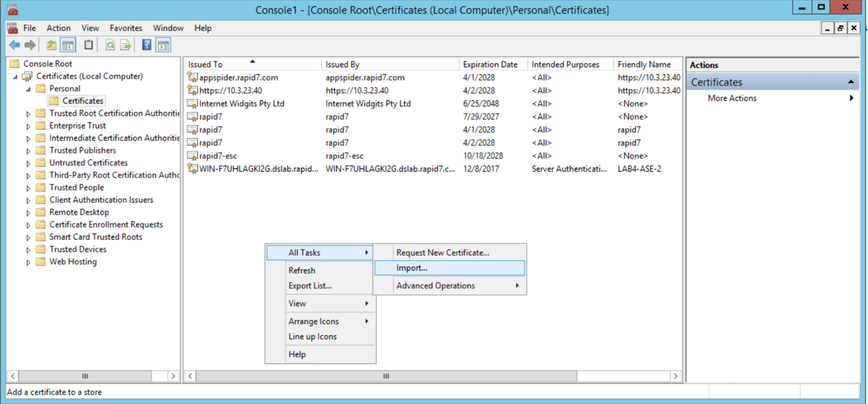The image size is (868, 404).
Task: Click the certificate list horizontal scrollbar thumb
Action: pyautogui.click(x=386, y=376)
